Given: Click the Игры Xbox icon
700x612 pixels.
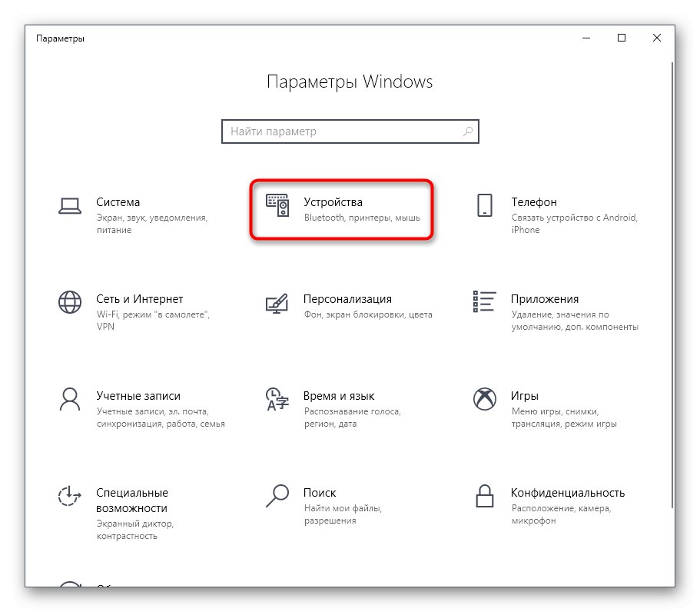Looking at the screenshot, I should coord(484,399).
